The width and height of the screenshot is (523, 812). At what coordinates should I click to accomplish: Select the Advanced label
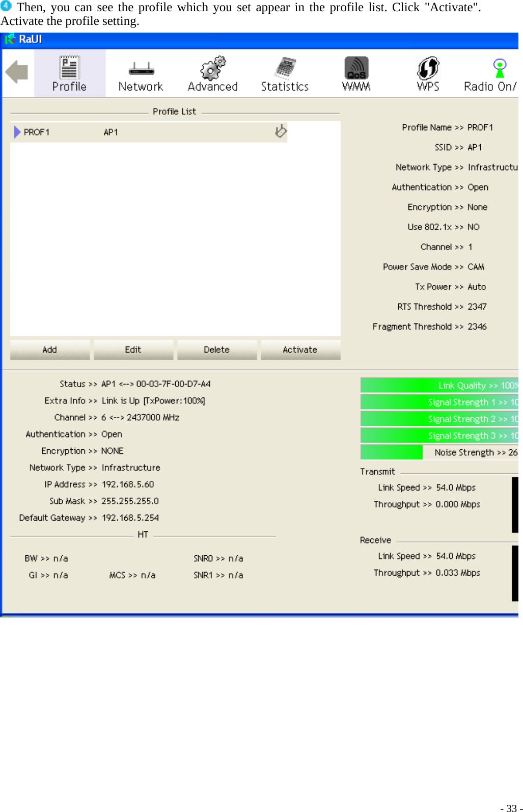point(213,87)
